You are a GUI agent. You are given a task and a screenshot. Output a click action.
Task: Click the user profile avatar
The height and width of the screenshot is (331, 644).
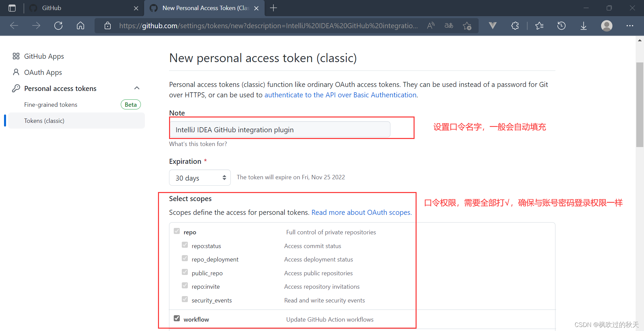point(606,26)
